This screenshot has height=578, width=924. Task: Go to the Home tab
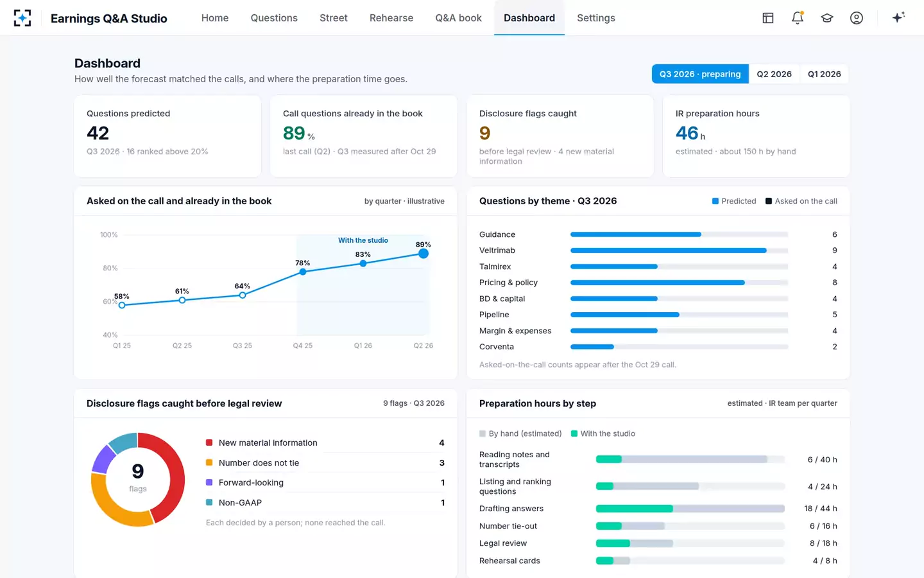click(215, 18)
